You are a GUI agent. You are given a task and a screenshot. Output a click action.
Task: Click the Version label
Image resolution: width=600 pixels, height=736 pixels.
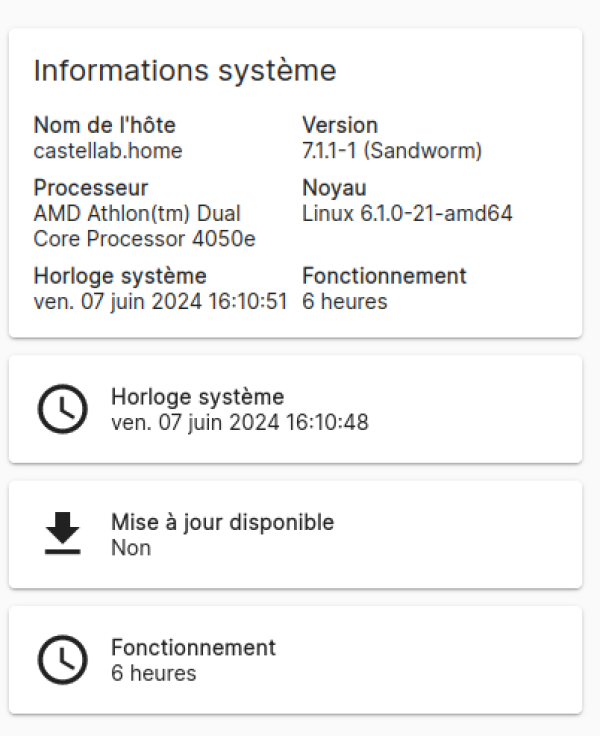[340, 125]
